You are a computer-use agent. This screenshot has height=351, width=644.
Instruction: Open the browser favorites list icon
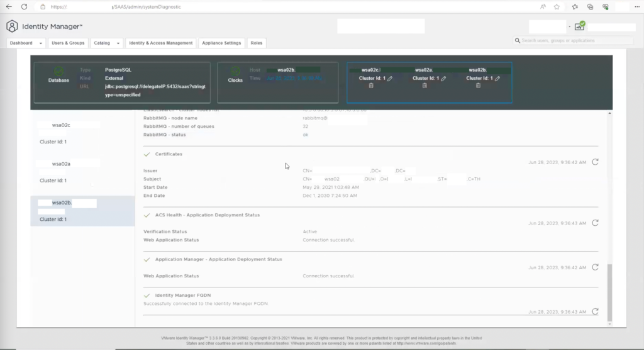(x=575, y=6)
